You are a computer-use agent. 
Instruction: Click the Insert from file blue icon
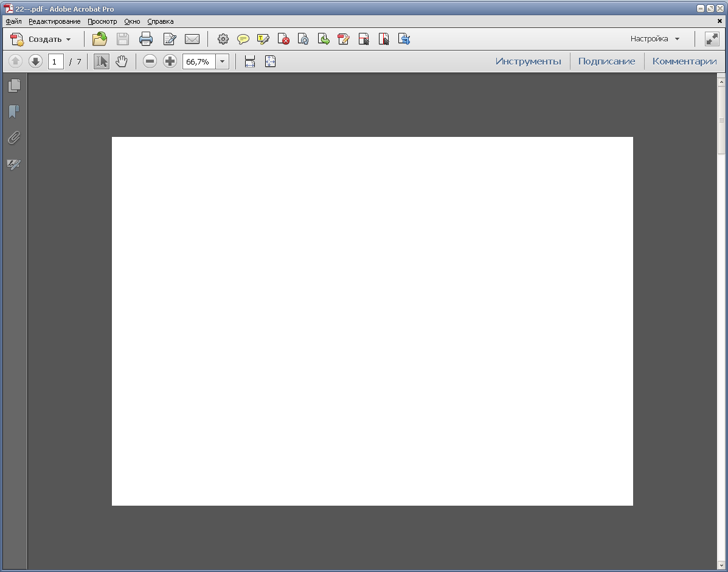pos(404,39)
